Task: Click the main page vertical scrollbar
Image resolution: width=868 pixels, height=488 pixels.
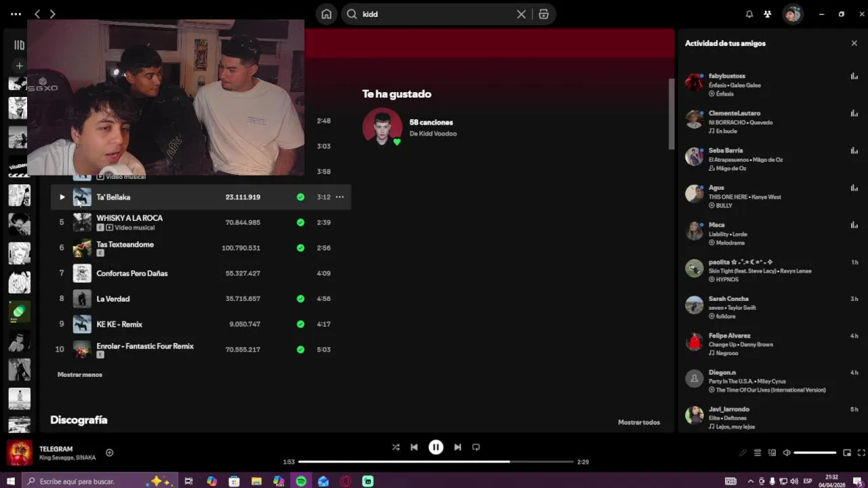Action: point(671,114)
